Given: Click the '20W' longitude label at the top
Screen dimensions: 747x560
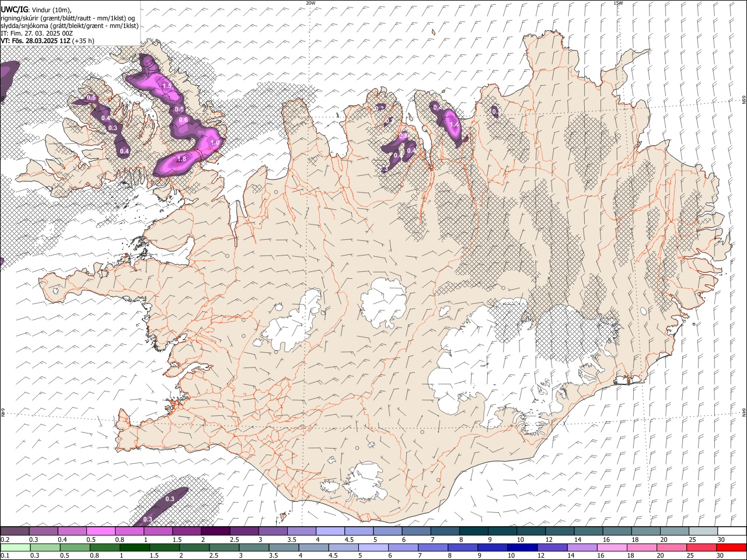Looking at the screenshot, I should point(310,3).
